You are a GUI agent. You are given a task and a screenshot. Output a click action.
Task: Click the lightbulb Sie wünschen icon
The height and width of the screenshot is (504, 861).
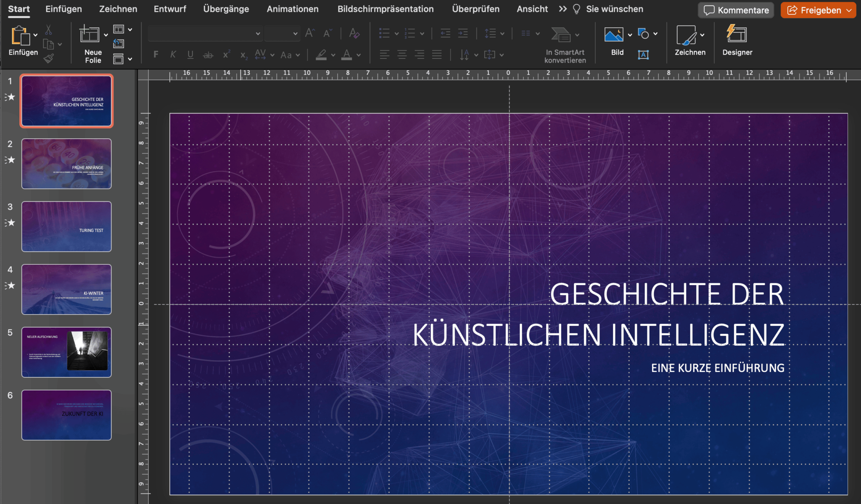click(x=576, y=9)
